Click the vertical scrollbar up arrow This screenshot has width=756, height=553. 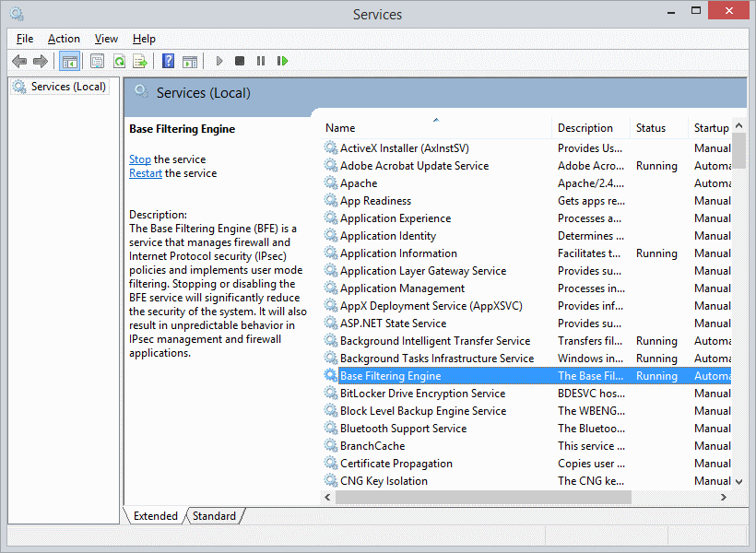pos(739,125)
